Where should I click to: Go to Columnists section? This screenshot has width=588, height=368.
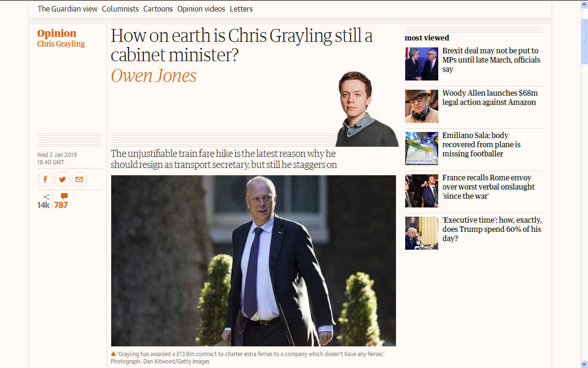(x=120, y=9)
